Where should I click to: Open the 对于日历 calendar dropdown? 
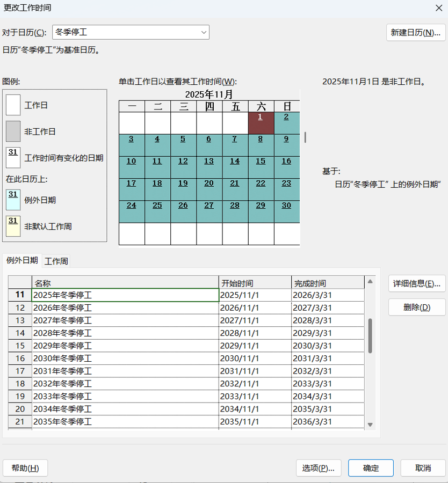coord(131,32)
